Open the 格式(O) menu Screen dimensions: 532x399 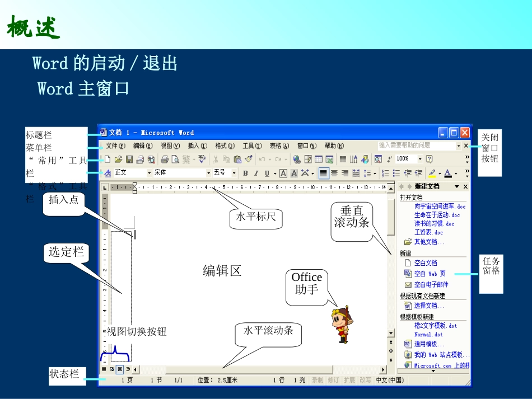225,145
